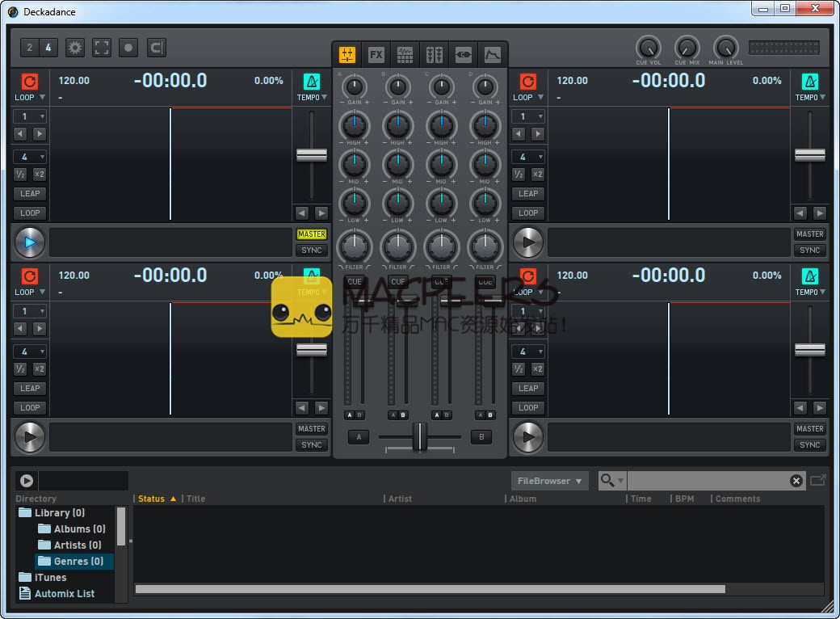Open the settings gear in top toolbar

coord(75,48)
